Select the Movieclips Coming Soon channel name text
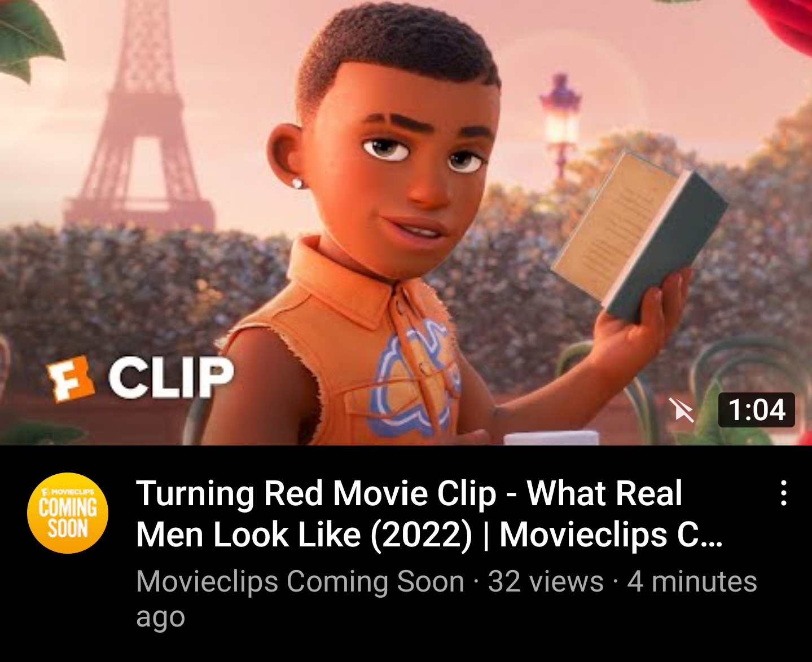 click(300, 581)
